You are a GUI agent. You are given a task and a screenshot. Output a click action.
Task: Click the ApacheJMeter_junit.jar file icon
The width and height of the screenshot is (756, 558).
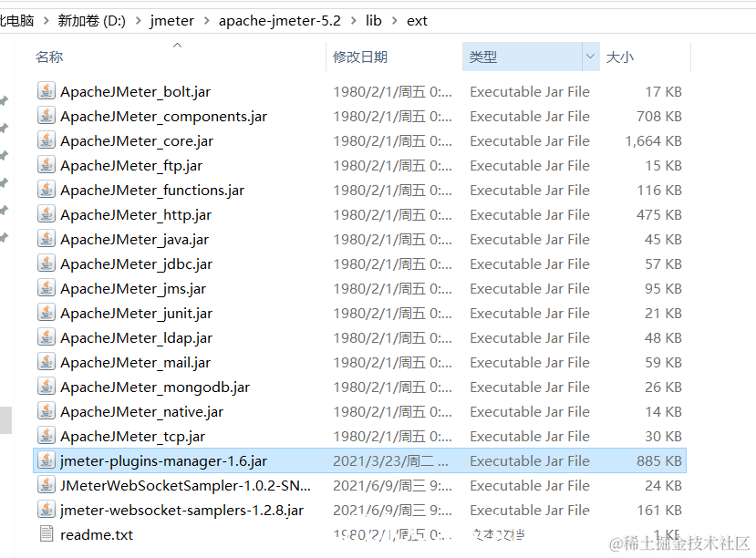tap(47, 312)
